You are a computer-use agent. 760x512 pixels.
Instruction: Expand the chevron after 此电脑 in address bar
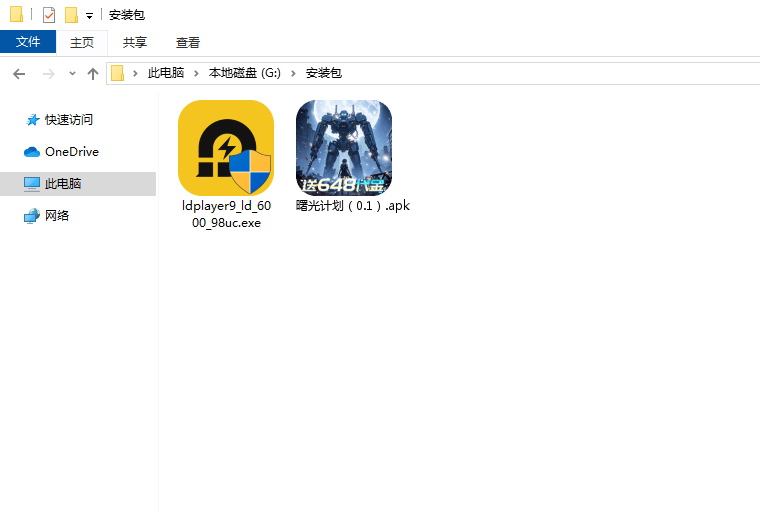tap(196, 74)
